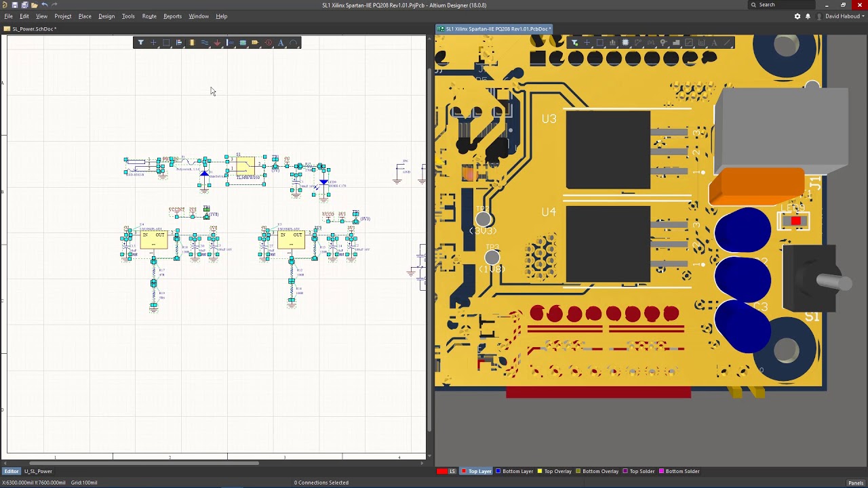Open the notifications bell icon
Screen dimensions: 868x488
pos(808,16)
